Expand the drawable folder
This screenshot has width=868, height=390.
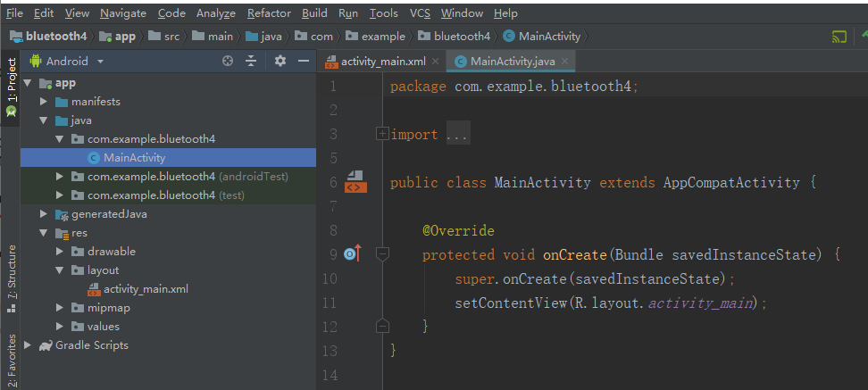pos(60,252)
